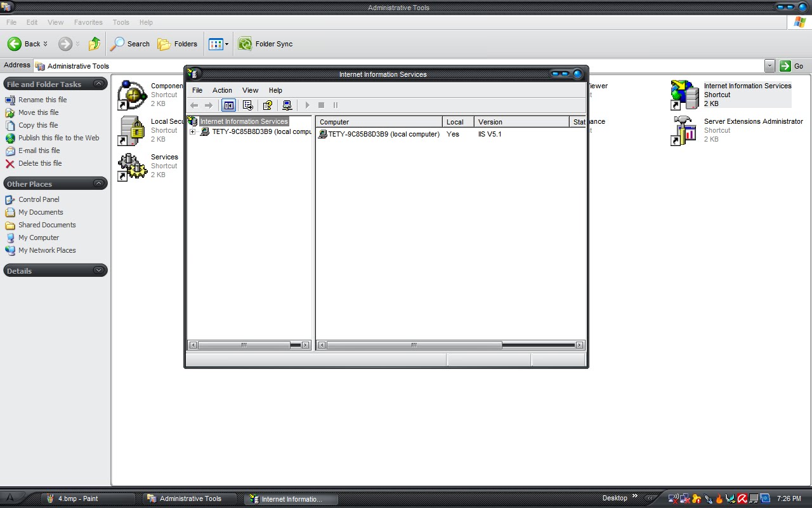Collapse the File and Folder Tasks panel

click(x=99, y=84)
